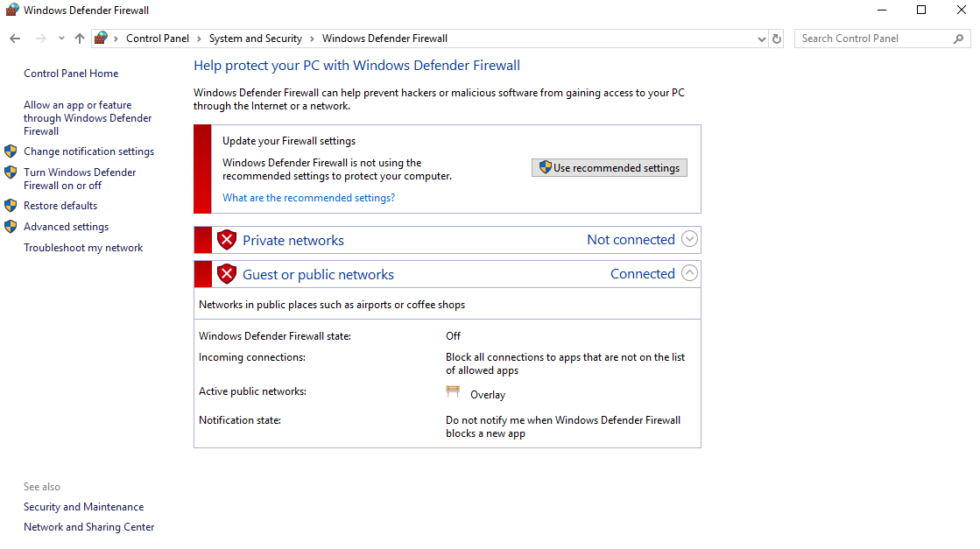Expand the chevron after System and Security
The image size is (980, 549).
point(312,39)
